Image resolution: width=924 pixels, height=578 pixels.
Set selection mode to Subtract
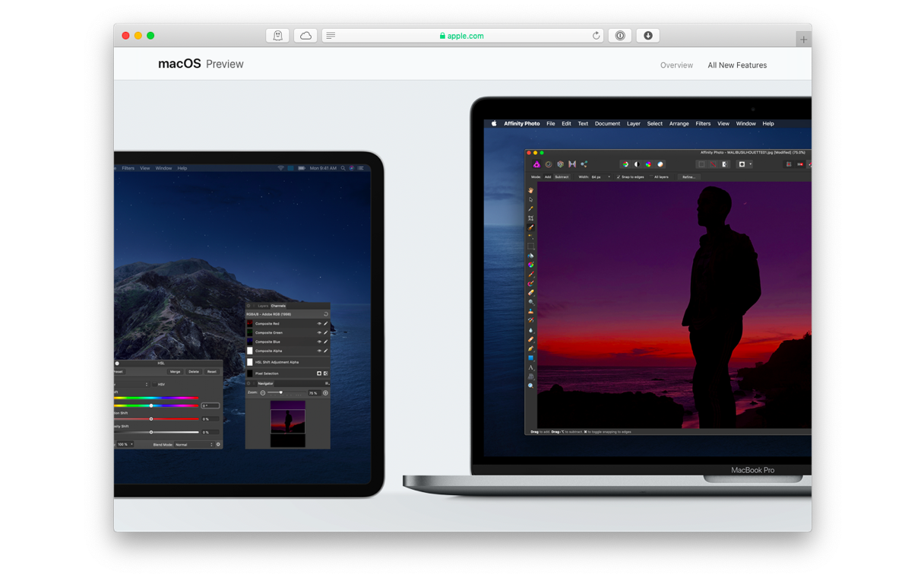click(562, 177)
